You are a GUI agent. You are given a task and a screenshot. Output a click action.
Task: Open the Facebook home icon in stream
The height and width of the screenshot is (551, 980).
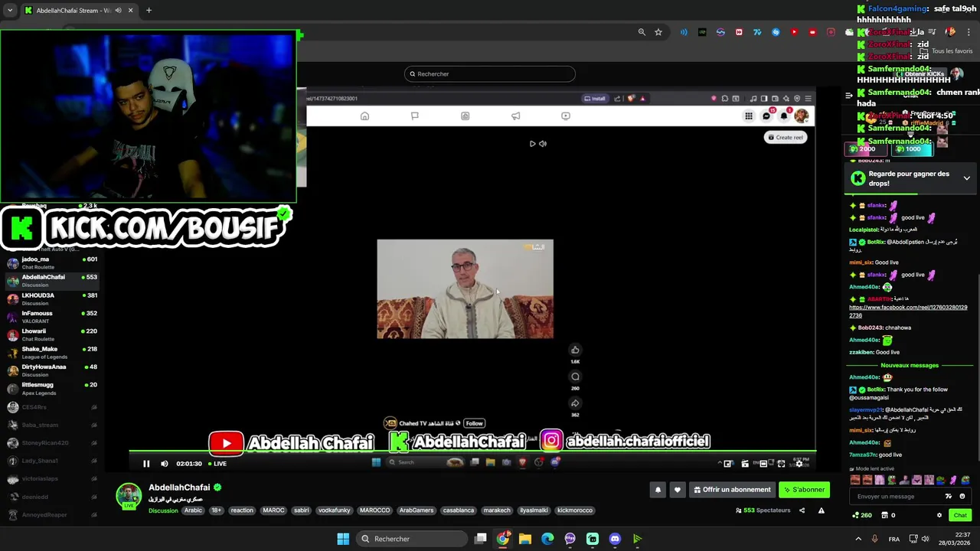(364, 116)
